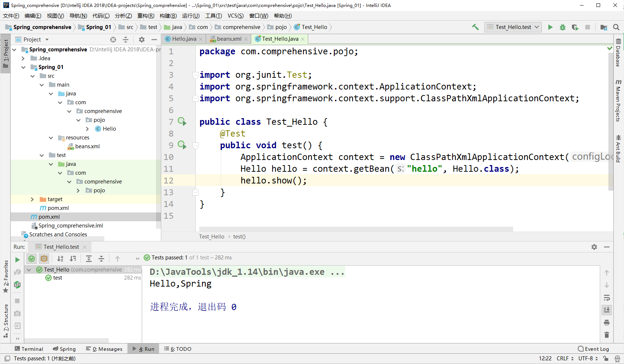Open the 6: TODO tool window
Viewport: 624px width, 364px height.
178,349
